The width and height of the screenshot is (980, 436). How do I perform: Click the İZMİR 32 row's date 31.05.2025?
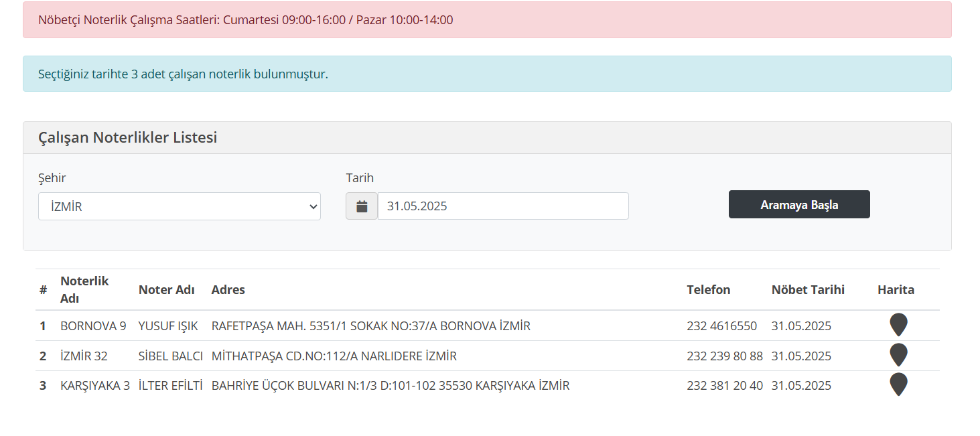tap(801, 356)
